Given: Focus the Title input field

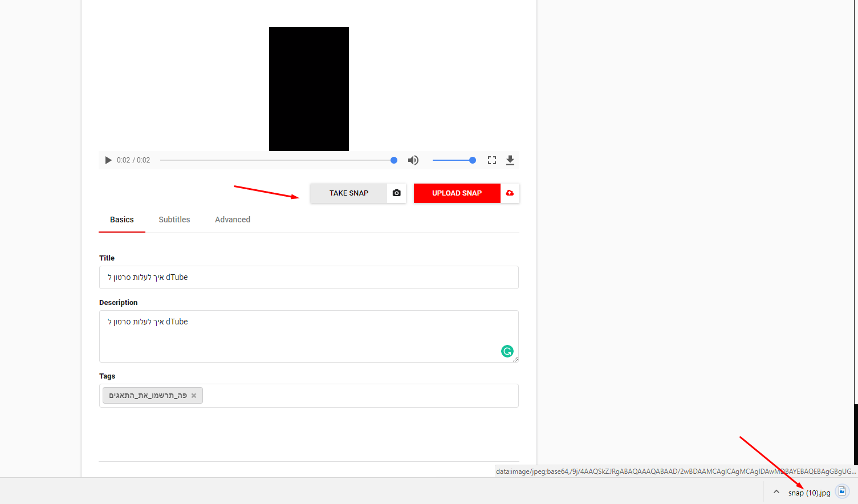Looking at the screenshot, I should 309,278.
